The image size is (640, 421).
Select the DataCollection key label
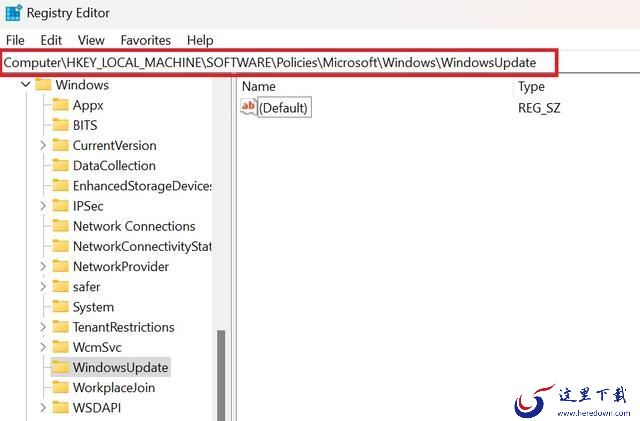coord(114,166)
